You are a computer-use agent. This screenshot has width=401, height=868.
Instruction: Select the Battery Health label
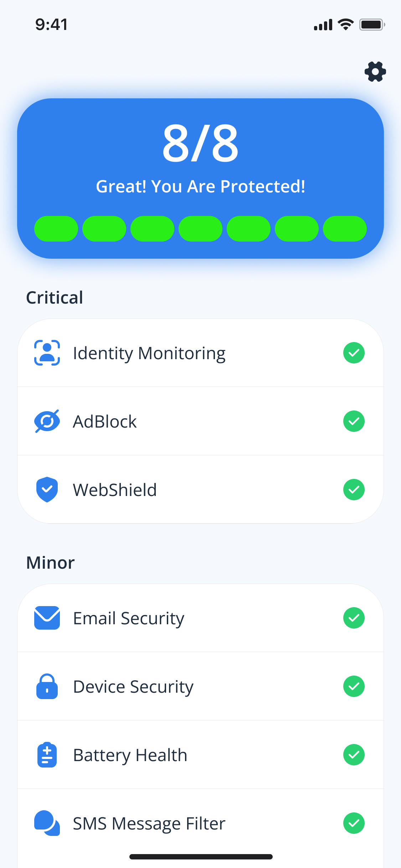[x=130, y=755]
